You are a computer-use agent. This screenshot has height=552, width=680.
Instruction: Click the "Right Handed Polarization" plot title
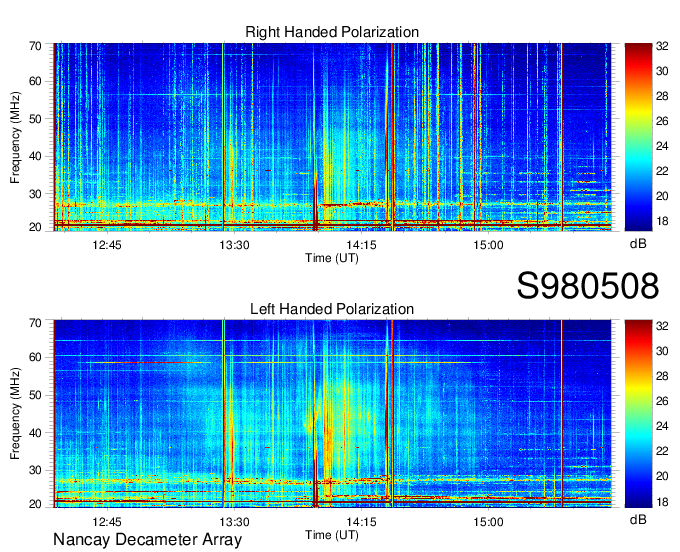click(332, 32)
